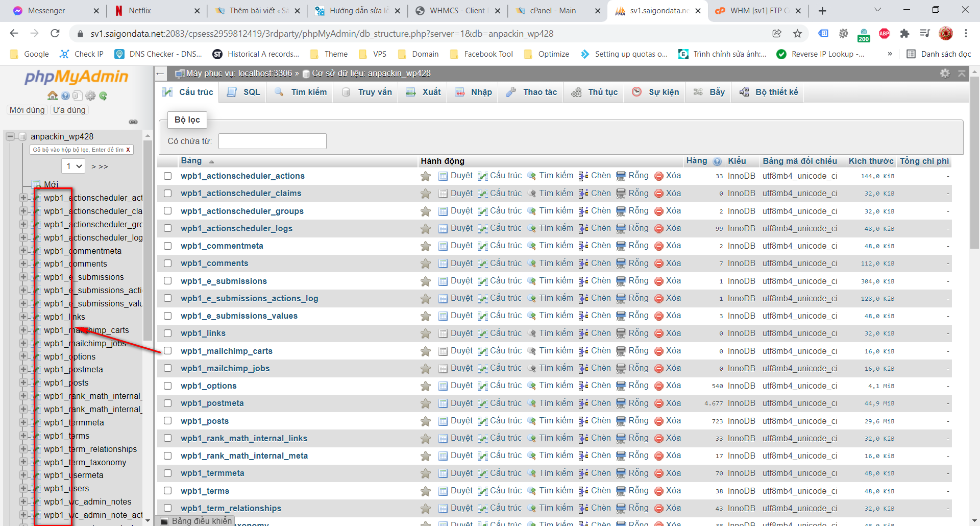Click Drop icon for wpb1_terms row
This screenshot has height=526, width=980.
[658, 491]
